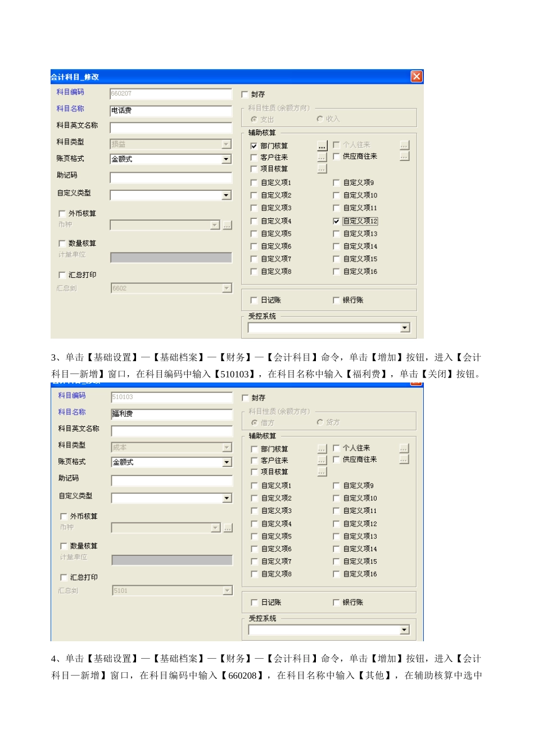
Task: Check 汇总打印 in the top dialog
Action: pos(62,275)
